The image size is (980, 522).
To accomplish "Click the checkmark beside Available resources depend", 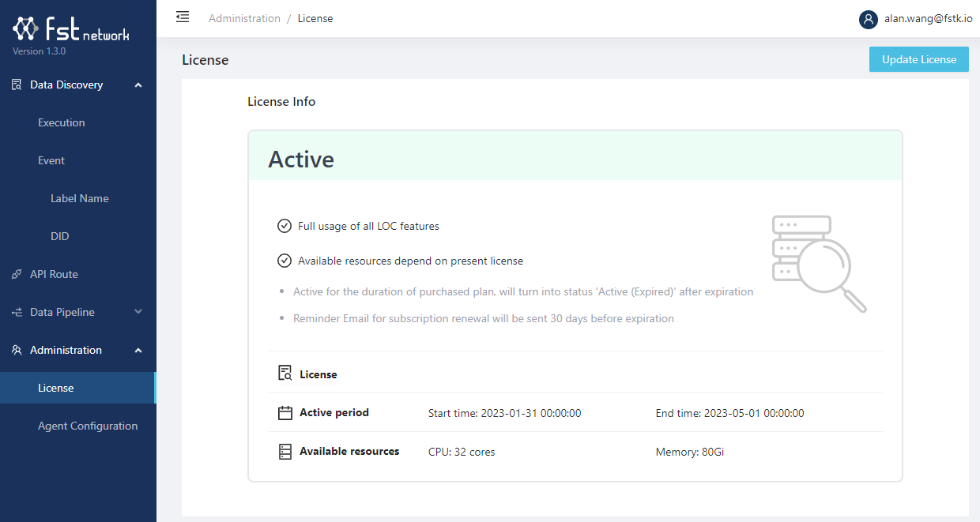I will [x=285, y=261].
